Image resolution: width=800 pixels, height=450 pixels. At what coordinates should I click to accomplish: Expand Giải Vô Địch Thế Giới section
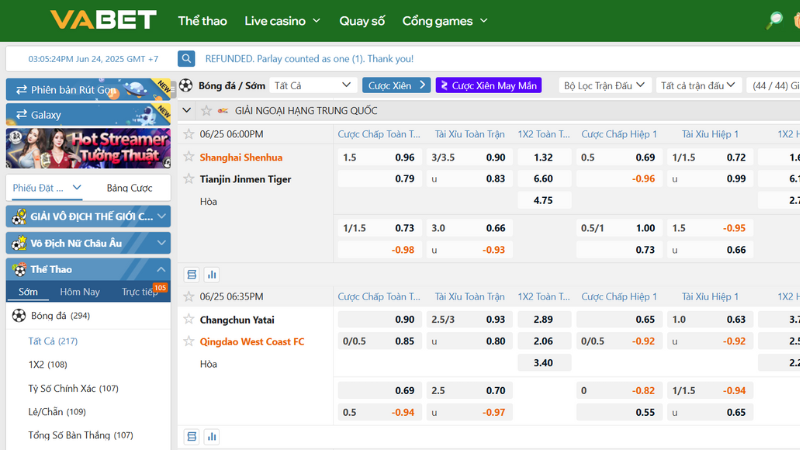point(88,216)
